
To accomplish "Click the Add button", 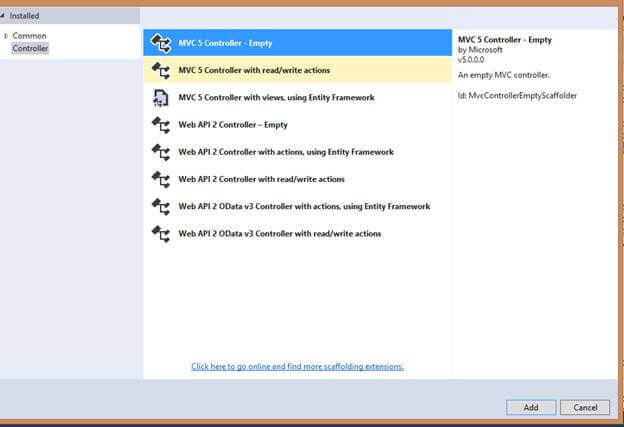I will point(531,407).
